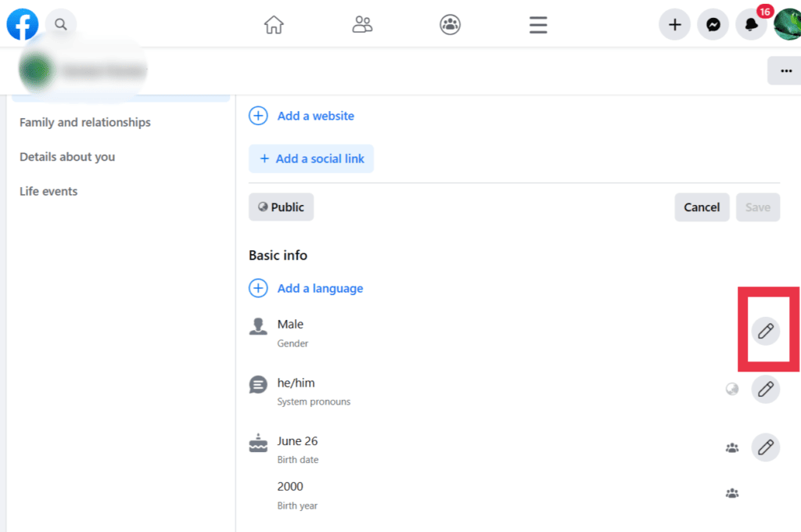This screenshot has width=801, height=532.
Task: Select Details about you section
Action: [67, 157]
